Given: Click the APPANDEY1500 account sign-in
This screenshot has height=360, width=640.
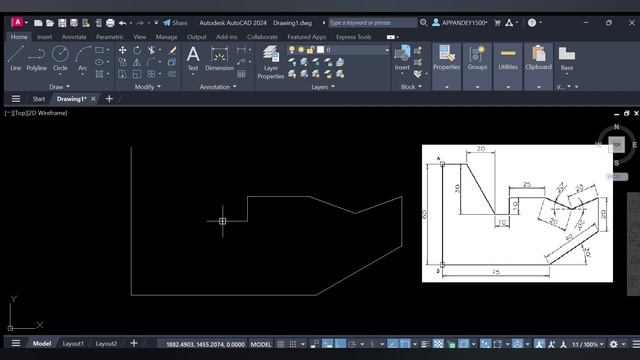Looking at the screenshot, I should coord(460,23).
